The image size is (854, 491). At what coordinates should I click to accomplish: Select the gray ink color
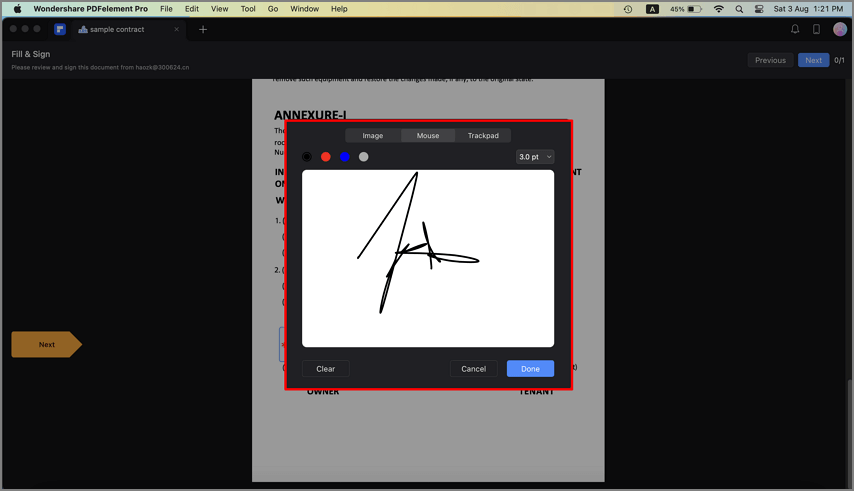tap(364, 157)
